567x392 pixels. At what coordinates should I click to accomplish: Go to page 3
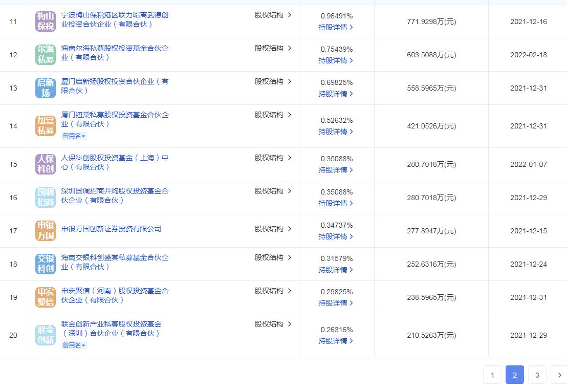(537, 375)
